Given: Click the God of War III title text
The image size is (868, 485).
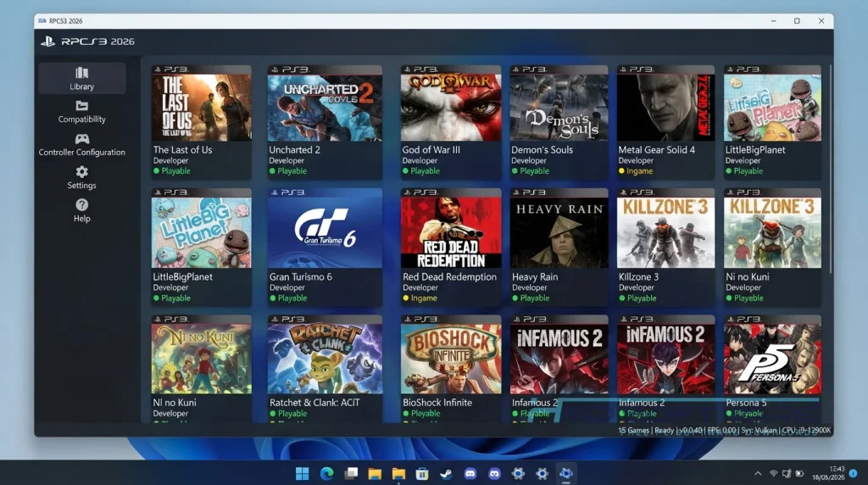Looking at the screenshot, I should (431, 149).
